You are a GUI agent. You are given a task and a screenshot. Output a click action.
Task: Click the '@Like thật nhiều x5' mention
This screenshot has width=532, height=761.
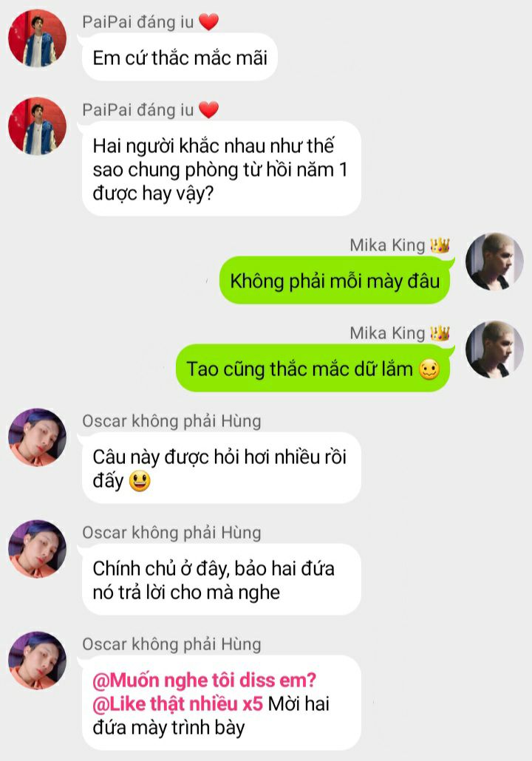coord(177,703)
